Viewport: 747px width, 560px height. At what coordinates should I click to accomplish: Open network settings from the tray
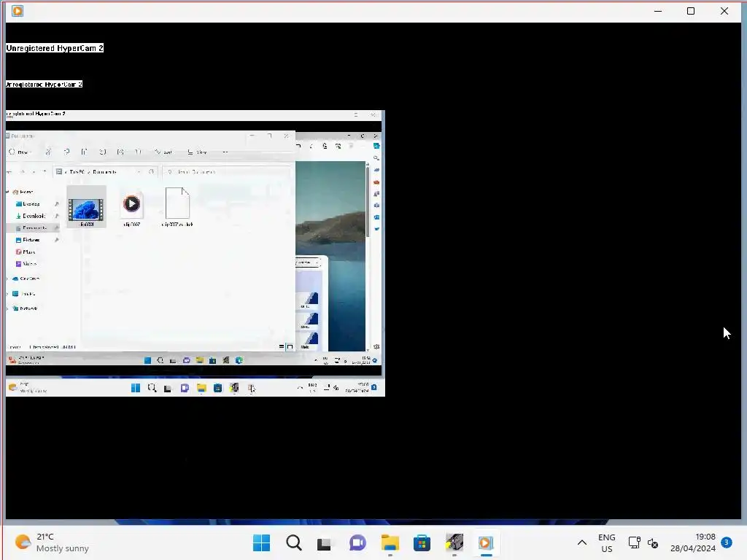pos(634,542)
